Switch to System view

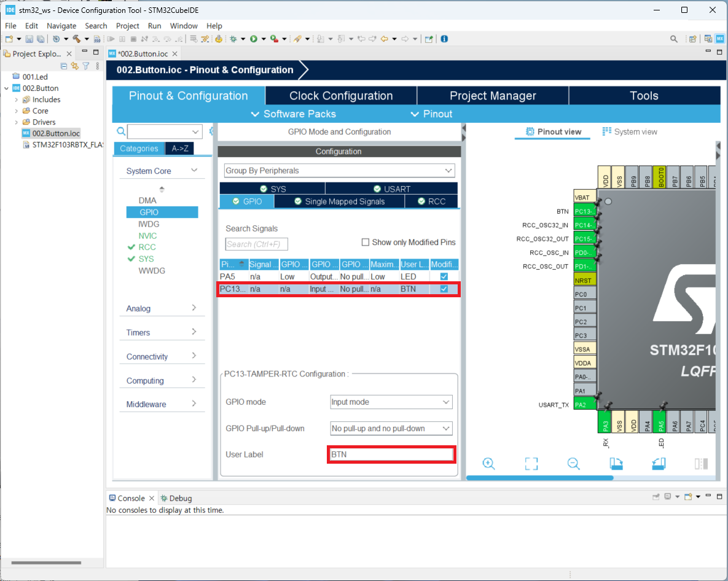click(630, 132)
